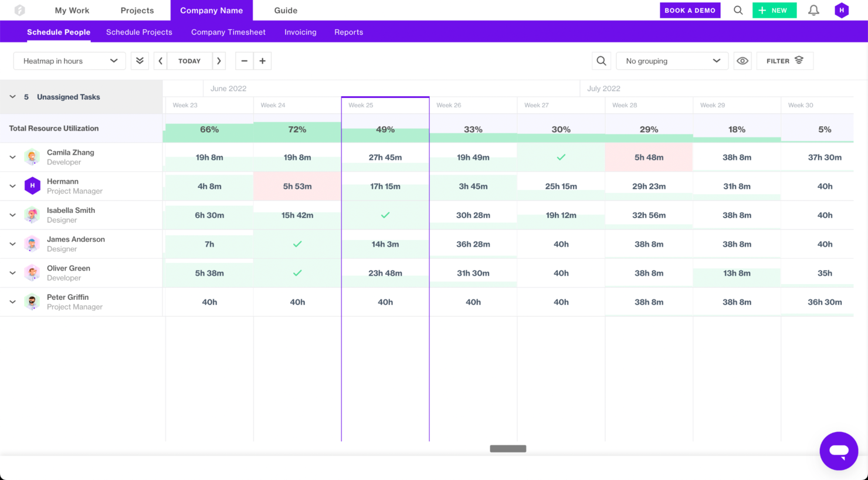Open the chat support bubble
This screenshot has width=868, height=480.
[x=839, y=451]
